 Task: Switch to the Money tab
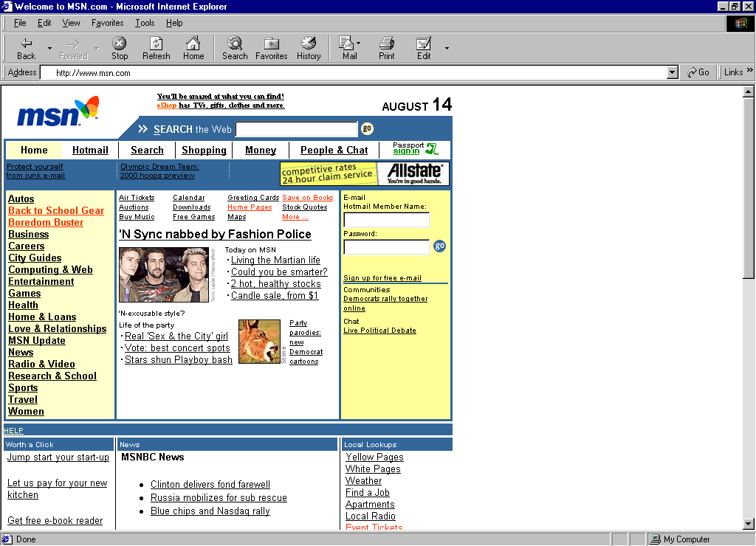click(x=261, y=151)
